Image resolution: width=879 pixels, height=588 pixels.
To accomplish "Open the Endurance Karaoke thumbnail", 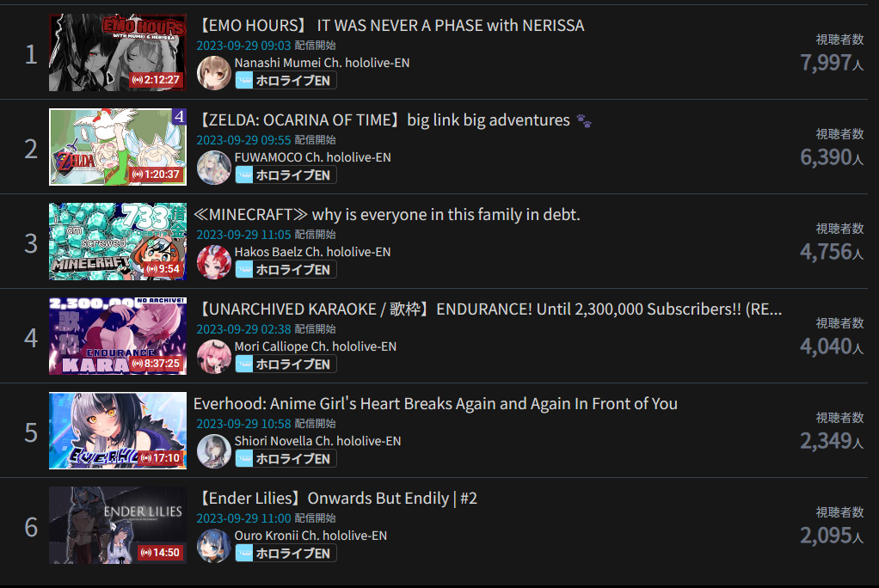I will 118,336.
